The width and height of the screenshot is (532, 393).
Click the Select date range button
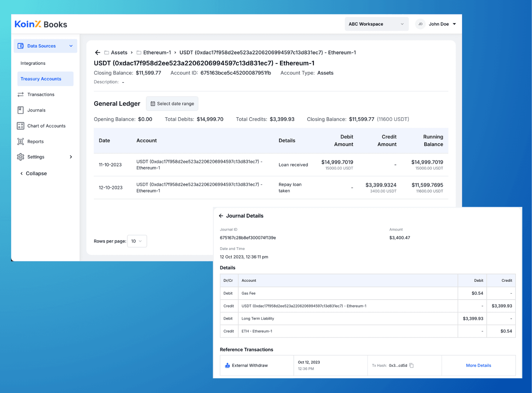172,104
